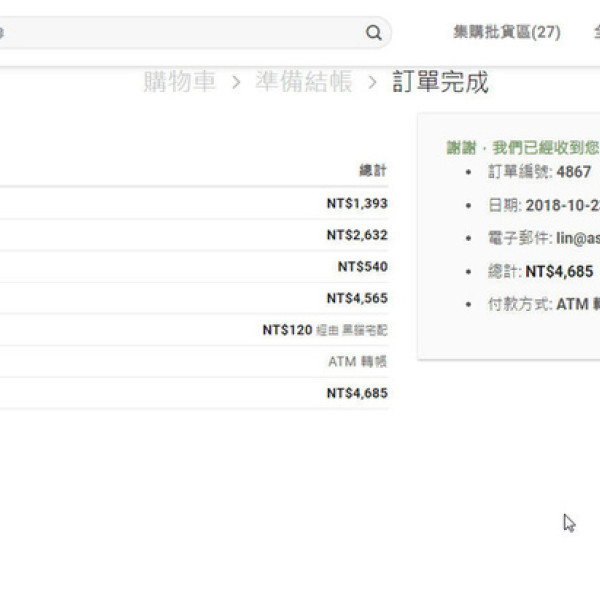Click the final NT$4,685 table total
This screenshot has height=600, width=600.
(356, 393)
